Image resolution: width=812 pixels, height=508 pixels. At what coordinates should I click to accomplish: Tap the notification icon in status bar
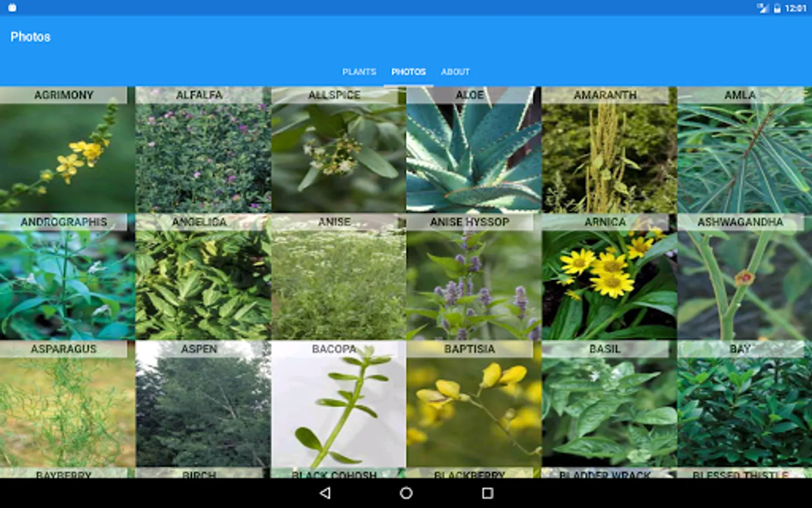coord(12,7)
